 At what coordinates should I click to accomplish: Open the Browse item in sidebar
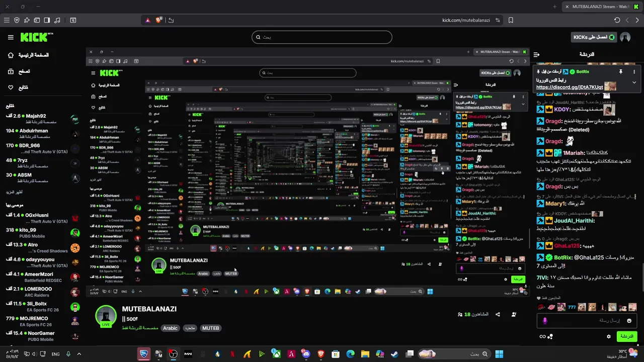click(x=18, y=71)
